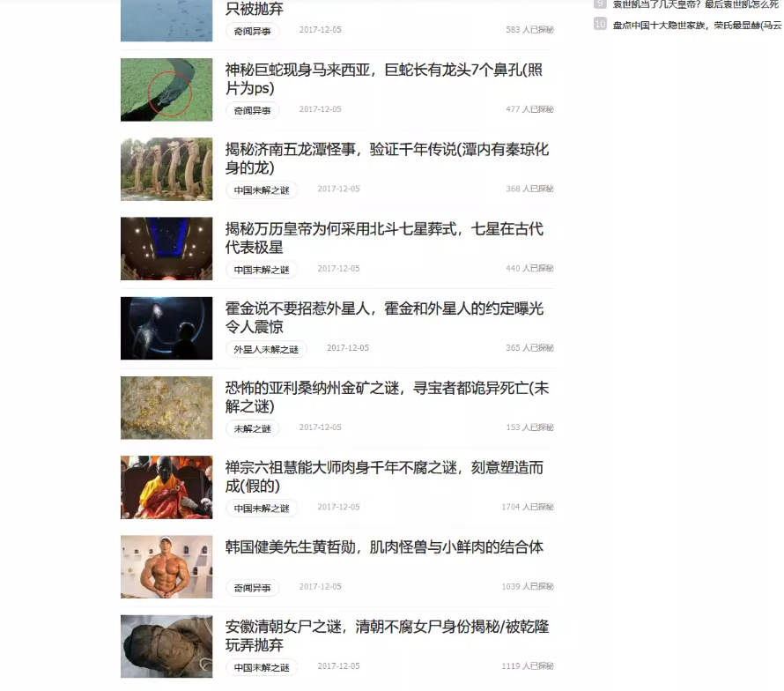Open article about Zen master Huineng's body
Image resolution: width=784 pixels, height=691 pixels.
point(383,476)
